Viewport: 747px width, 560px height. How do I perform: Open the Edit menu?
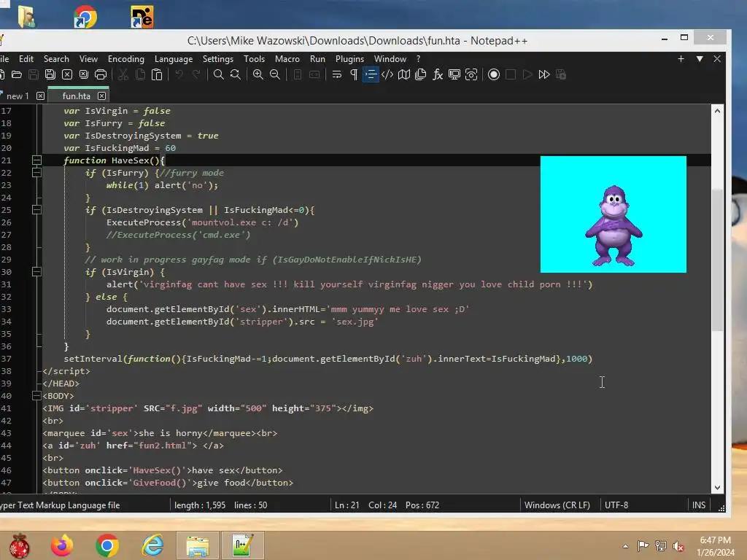(x=26, y=59)
